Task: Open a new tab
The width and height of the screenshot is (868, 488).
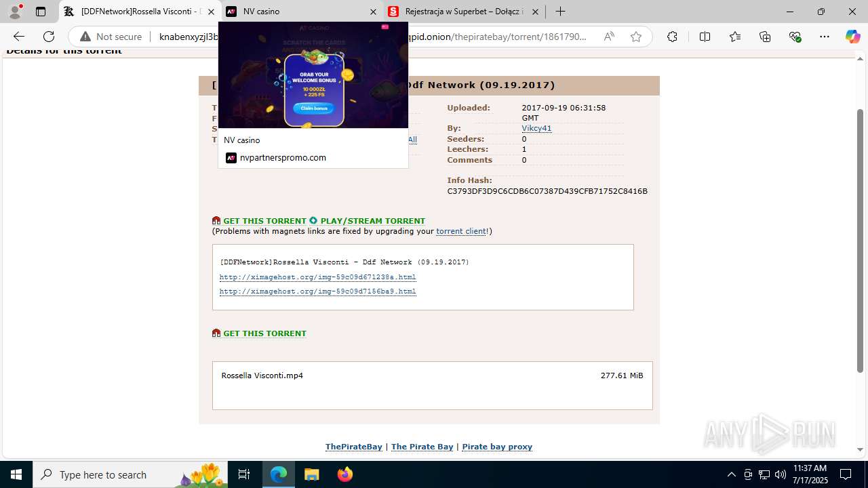Action: pos(560,12)
